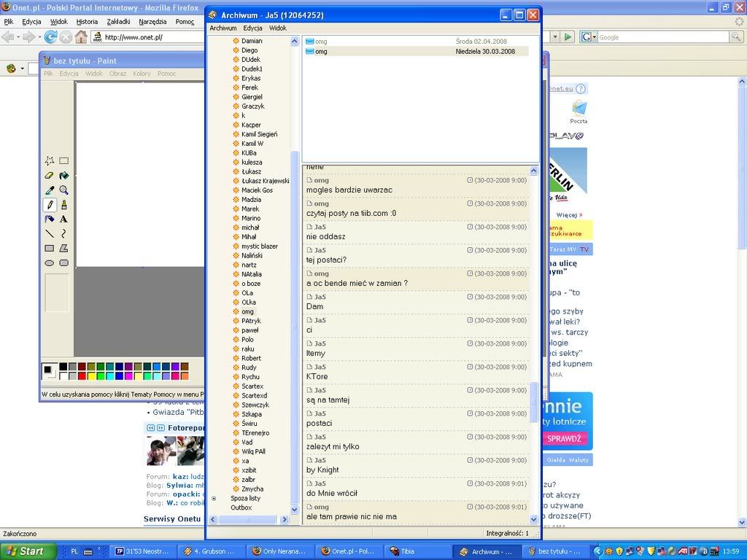The width and height of the screenshot is (747, 560).
Task: Click the contact list scroll-down arrow
Action: (x=294, y=509)
